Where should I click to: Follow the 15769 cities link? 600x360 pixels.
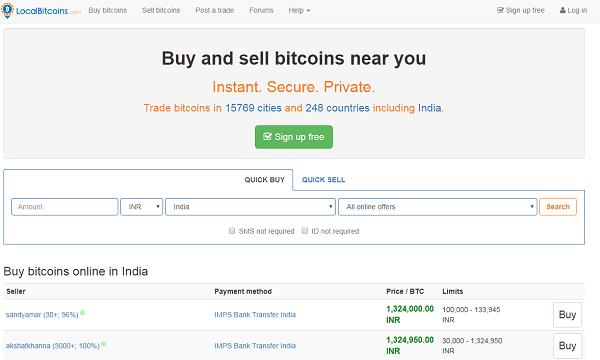click(253, 108)
